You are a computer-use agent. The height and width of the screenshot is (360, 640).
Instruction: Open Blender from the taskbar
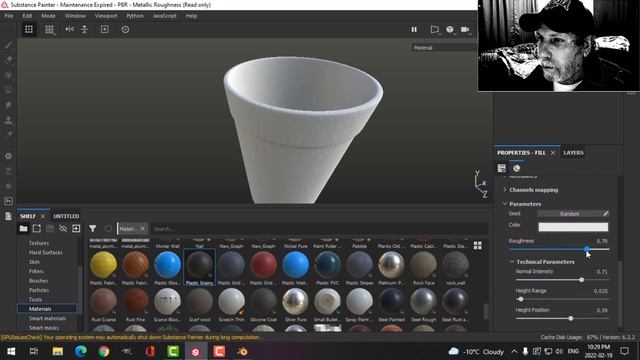[242, 351]
